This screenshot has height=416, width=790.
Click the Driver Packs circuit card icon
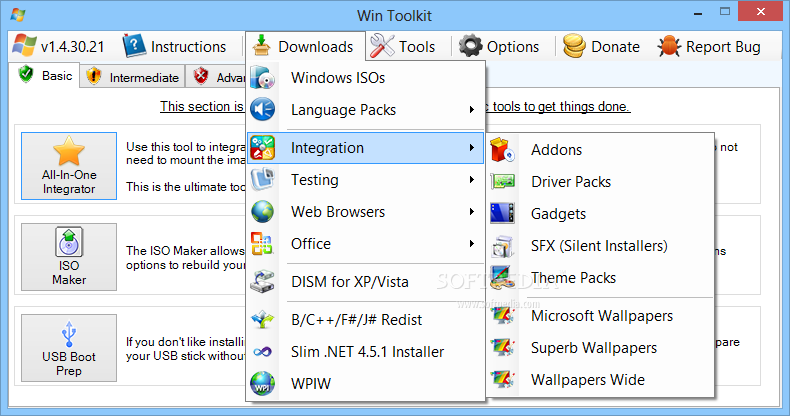502,181
